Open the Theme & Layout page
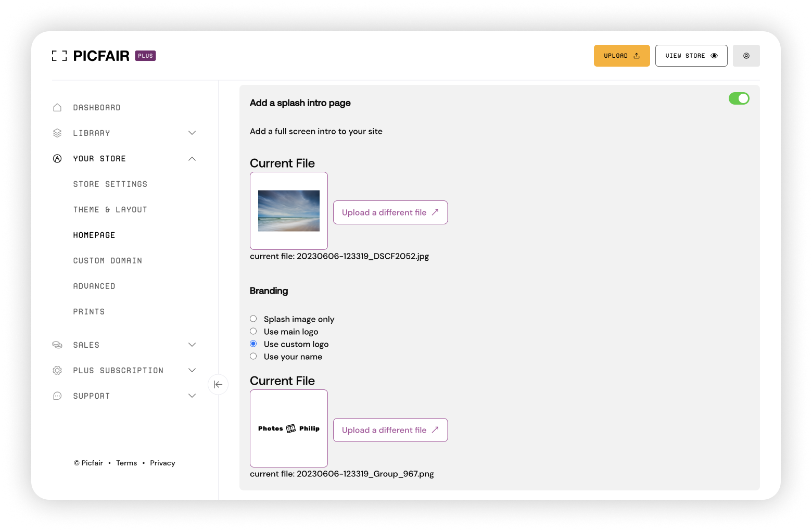This screenshot has width=812, height=531. click(110, 210)
